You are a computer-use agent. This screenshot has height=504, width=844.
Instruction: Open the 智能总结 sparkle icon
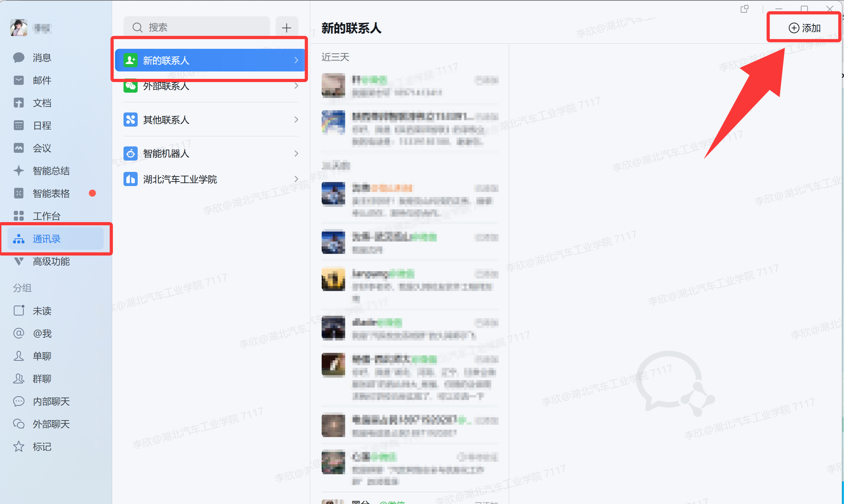(x=19, y=171)
